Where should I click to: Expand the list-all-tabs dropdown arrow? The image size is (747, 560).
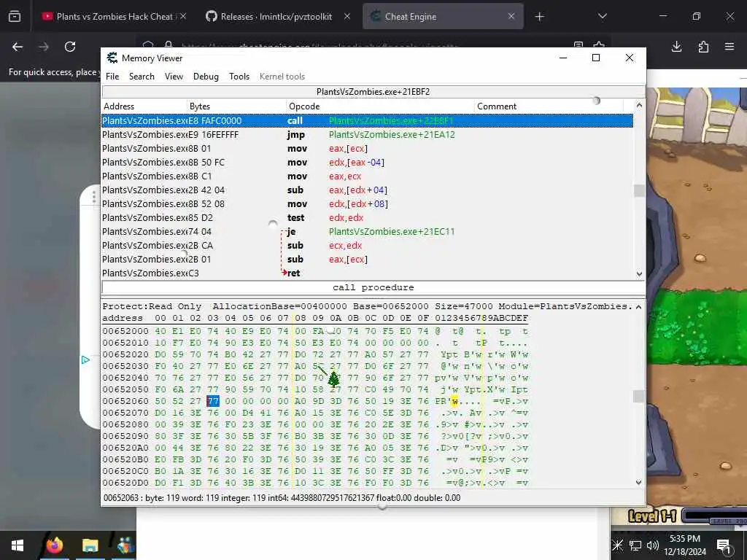point(602,16)
